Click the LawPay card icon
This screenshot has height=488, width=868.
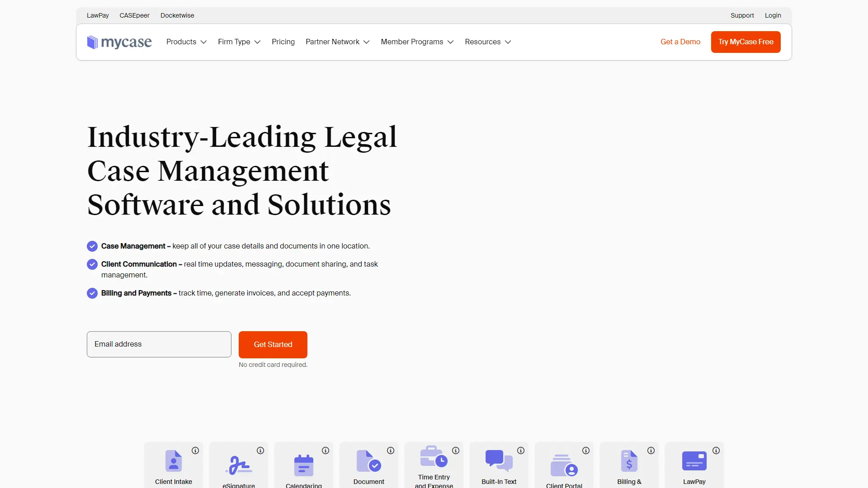pos(694,460)
